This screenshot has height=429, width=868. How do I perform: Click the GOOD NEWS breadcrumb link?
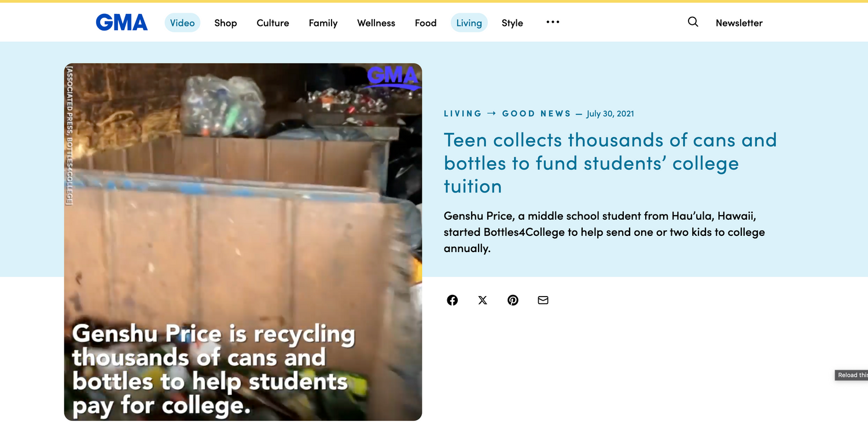pyautogui.click(x=536, y=113)
